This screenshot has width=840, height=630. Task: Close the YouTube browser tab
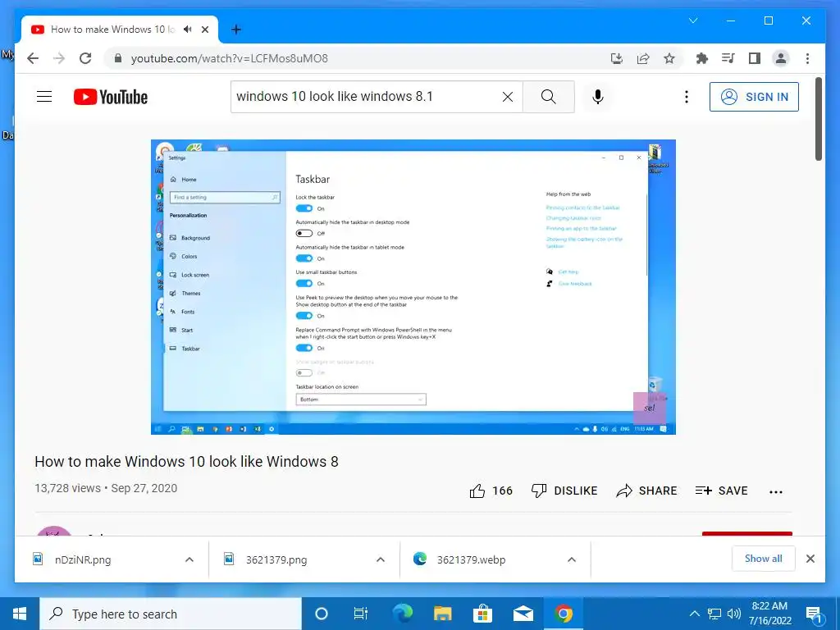(205, 30)
